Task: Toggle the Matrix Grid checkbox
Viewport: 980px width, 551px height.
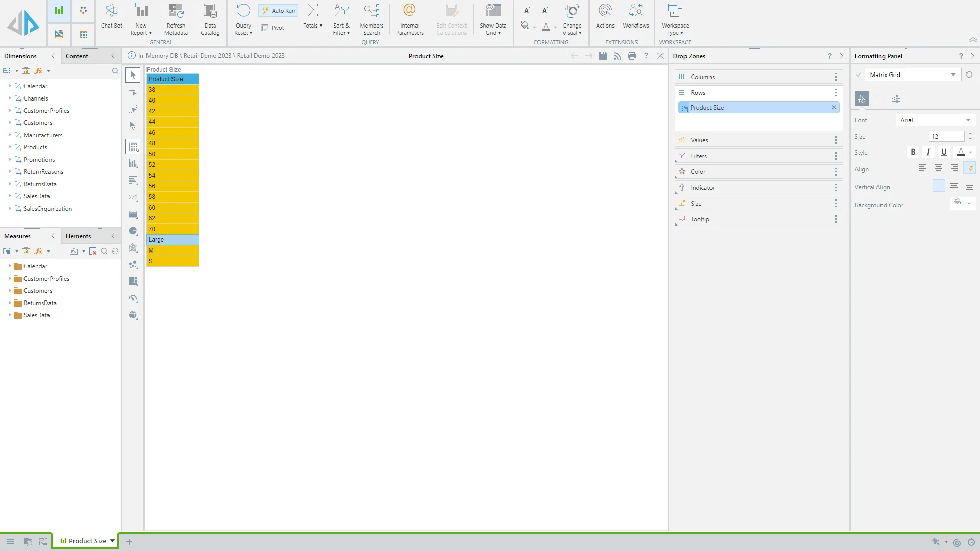Action: [859, 75]
